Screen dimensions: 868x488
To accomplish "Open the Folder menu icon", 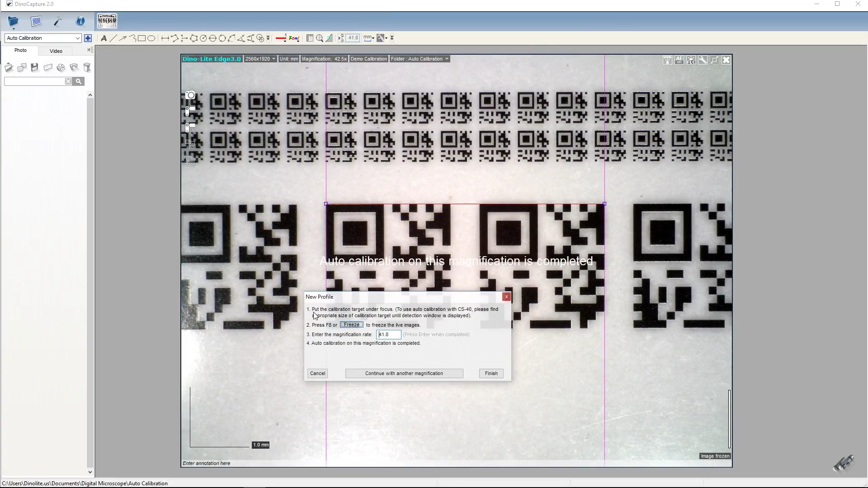I will (13, 22).
